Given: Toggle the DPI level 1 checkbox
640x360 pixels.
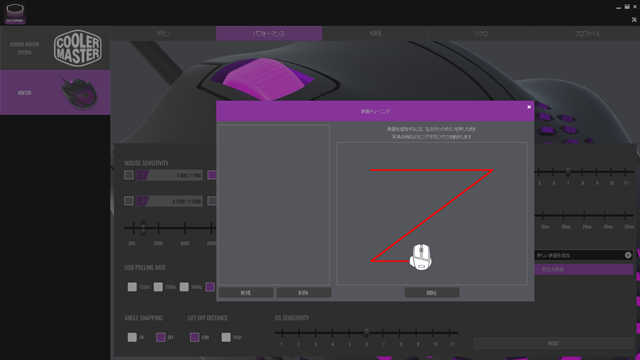Looking at the screenshot, I should (129, 175).
